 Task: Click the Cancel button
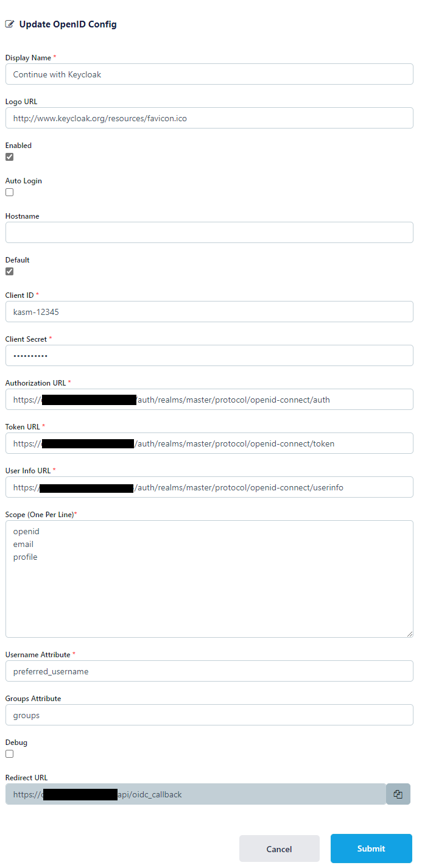[279, 849]
